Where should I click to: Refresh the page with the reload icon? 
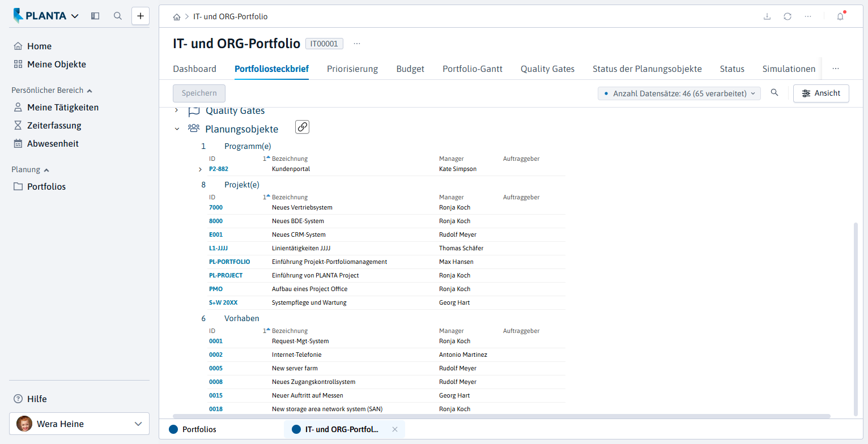tap(788, 16)
